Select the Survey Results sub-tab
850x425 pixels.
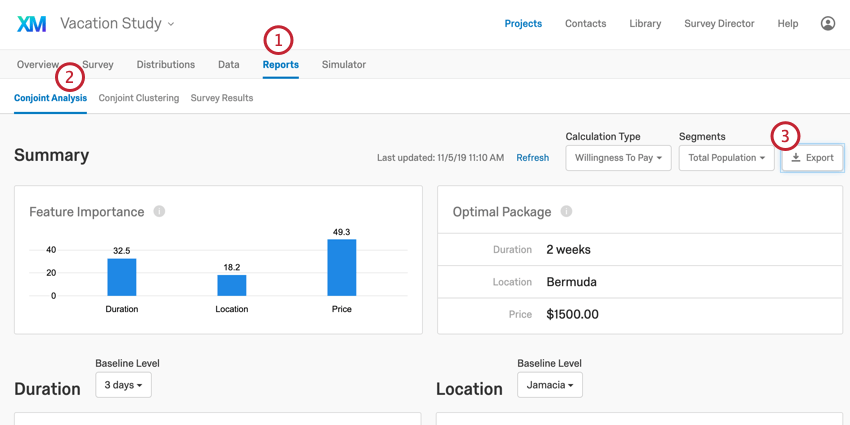tap(222, 98)
